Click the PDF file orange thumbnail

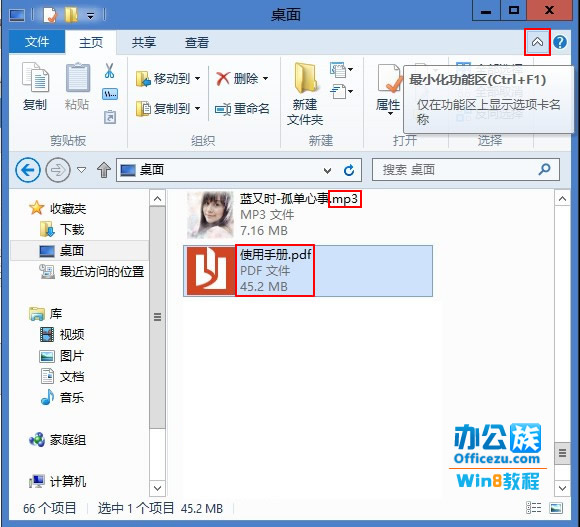pos(210,271)
